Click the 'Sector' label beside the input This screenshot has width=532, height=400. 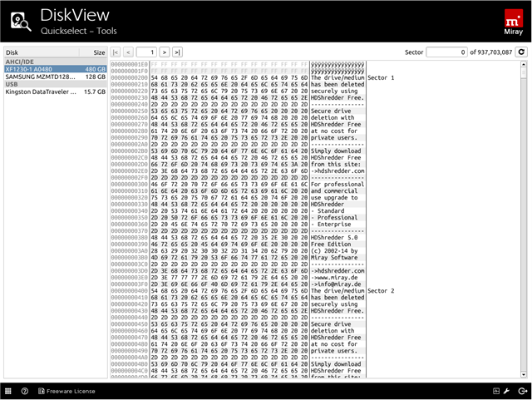[414, 52]
